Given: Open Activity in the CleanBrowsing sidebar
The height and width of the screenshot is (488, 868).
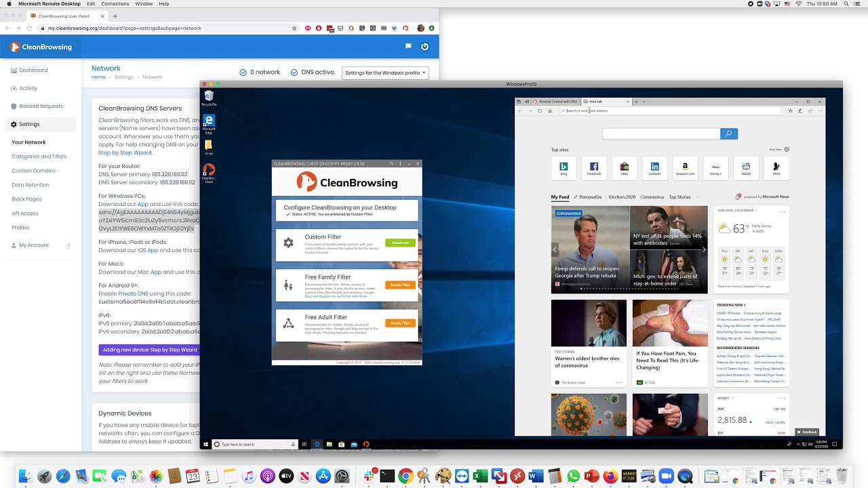Looking at the screenshot, I should tap(28, 88).
